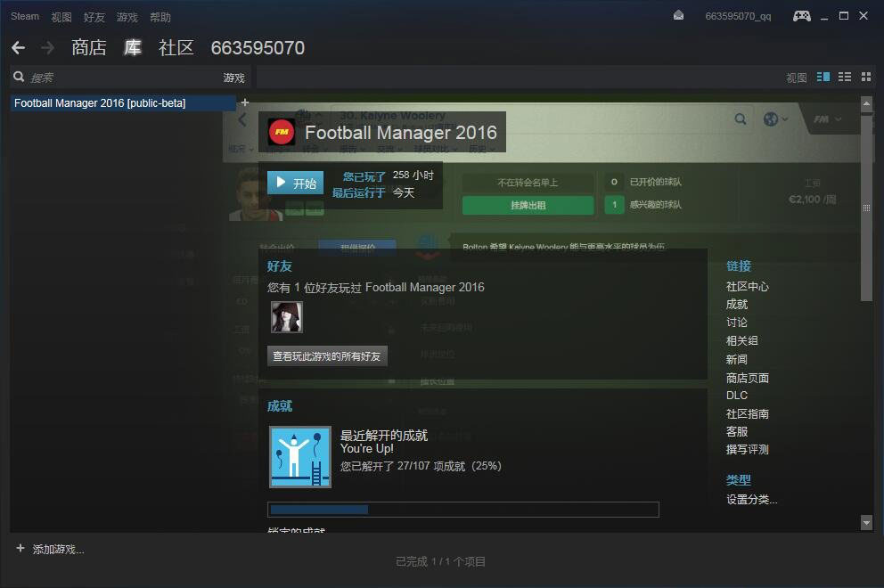The image size is (884, 588).
Task: Go forward with the right arrow
Action: click(48, 48)
